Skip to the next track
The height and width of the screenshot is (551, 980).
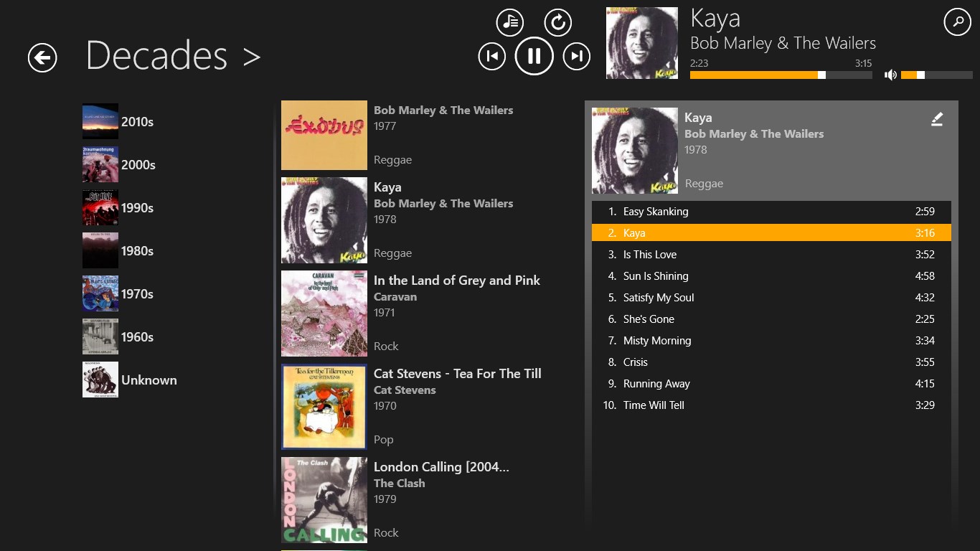[576, 56]
